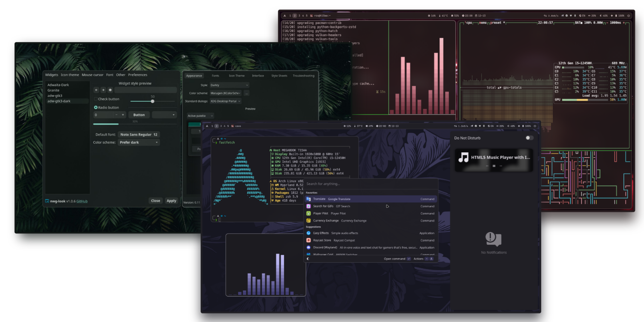Check the 'Check button' checkbox in widget preview
Image resolution: width=644 pixels, height=322 pixels.
point(96,99)
